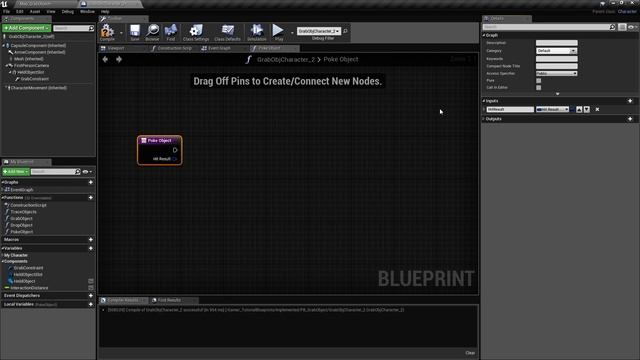
Task: Open EventGraph from My Blueprint list
Action: pos(22,190)
